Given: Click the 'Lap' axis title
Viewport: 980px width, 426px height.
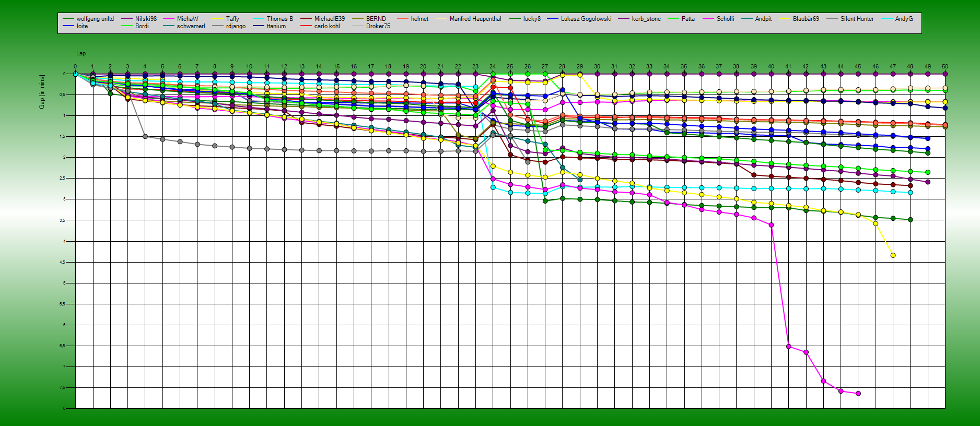Looking at the screenshot, I should tap(81, 53).
